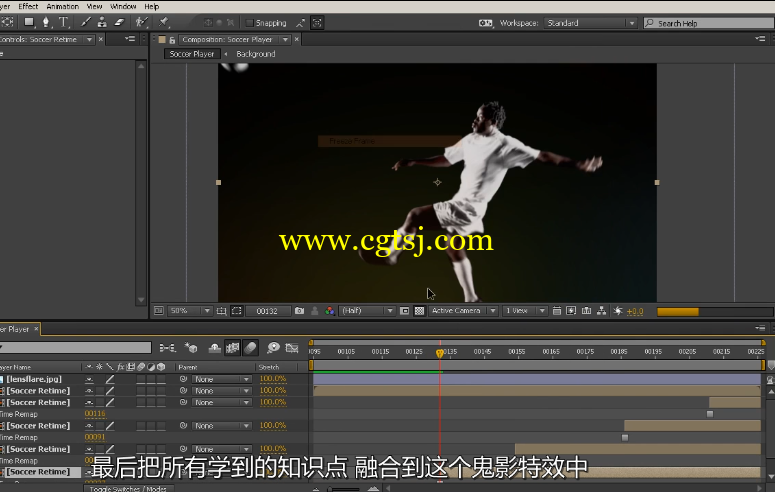Open comp flowchart icon in viewer
Viewport: 775px width, 492px height.
pyautogui.click(x=602, y=311)
